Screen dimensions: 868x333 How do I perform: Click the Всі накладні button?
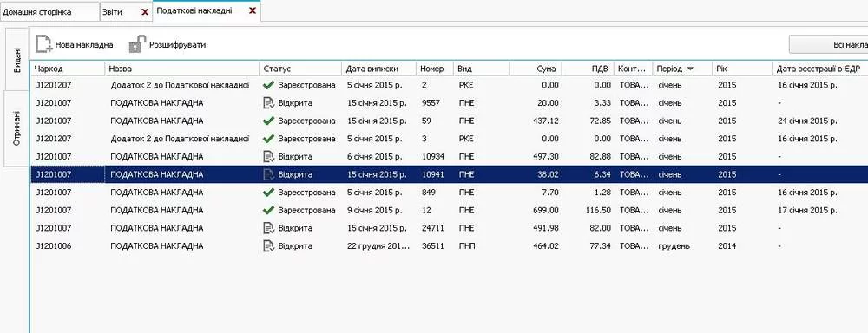829,44
